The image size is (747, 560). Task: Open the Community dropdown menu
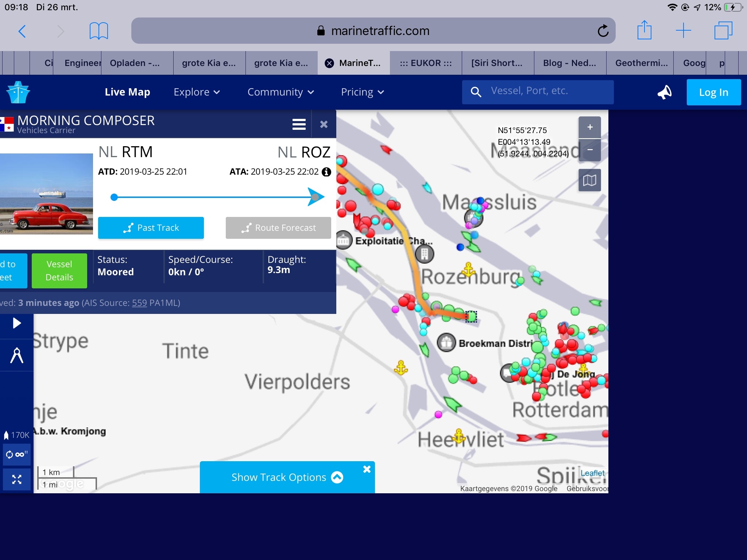coord(280,92)
